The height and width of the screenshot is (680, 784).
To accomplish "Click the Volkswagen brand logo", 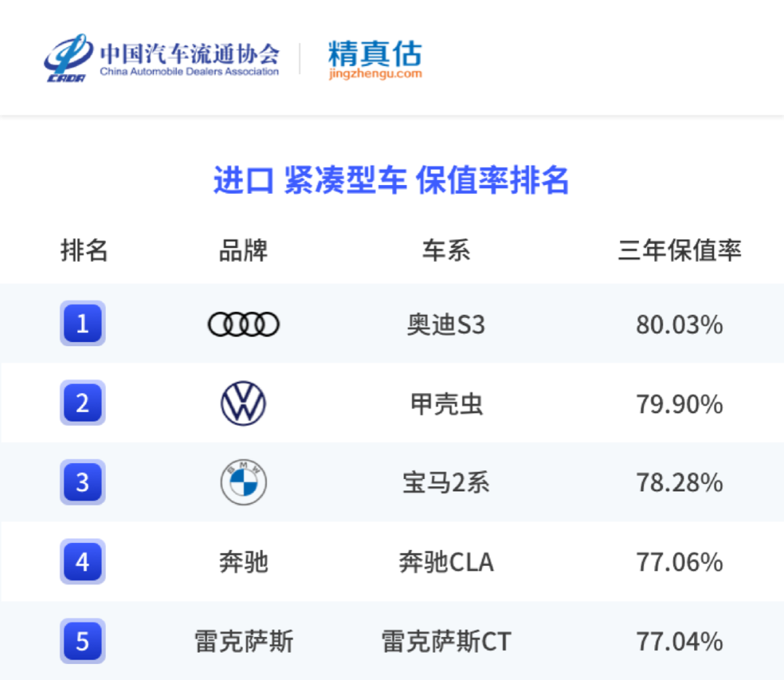I will click(243, 404).
